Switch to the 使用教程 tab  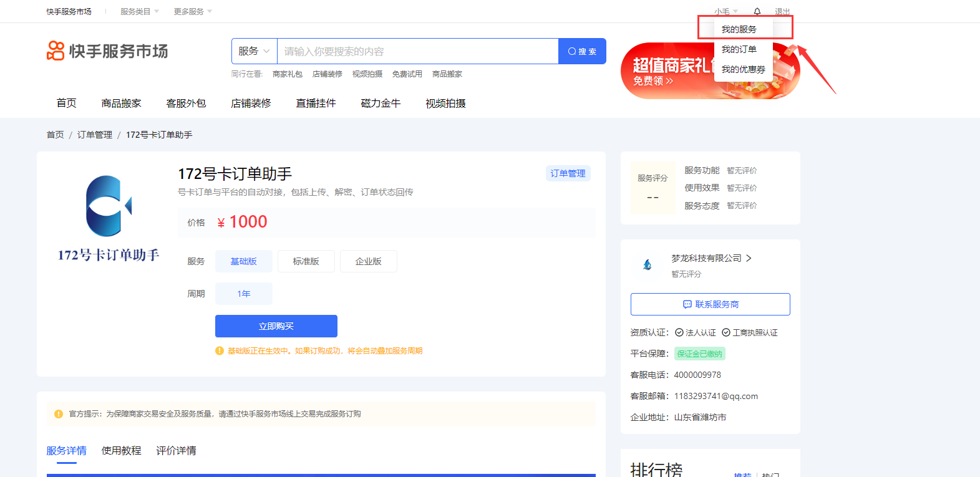(x=121, y=450)
